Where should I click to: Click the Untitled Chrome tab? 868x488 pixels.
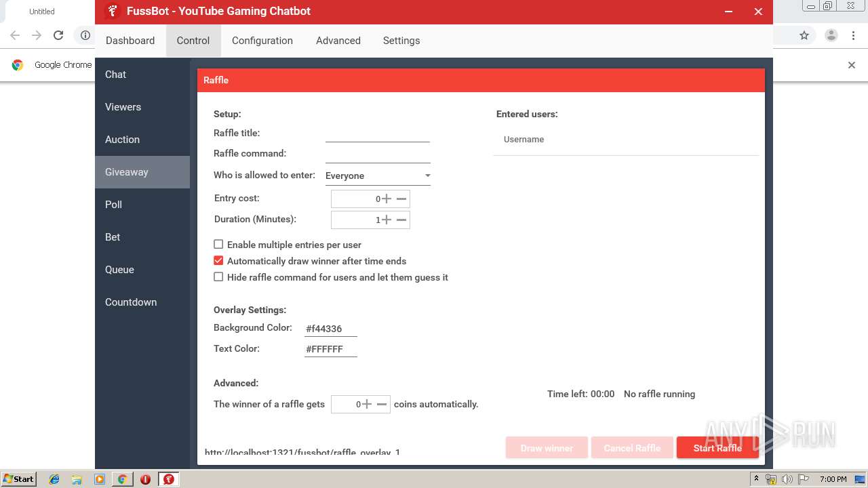tap(42, 12)
